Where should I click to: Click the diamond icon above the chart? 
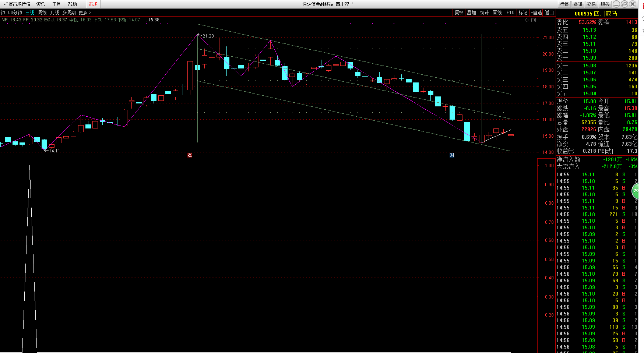tap(527, 20)
